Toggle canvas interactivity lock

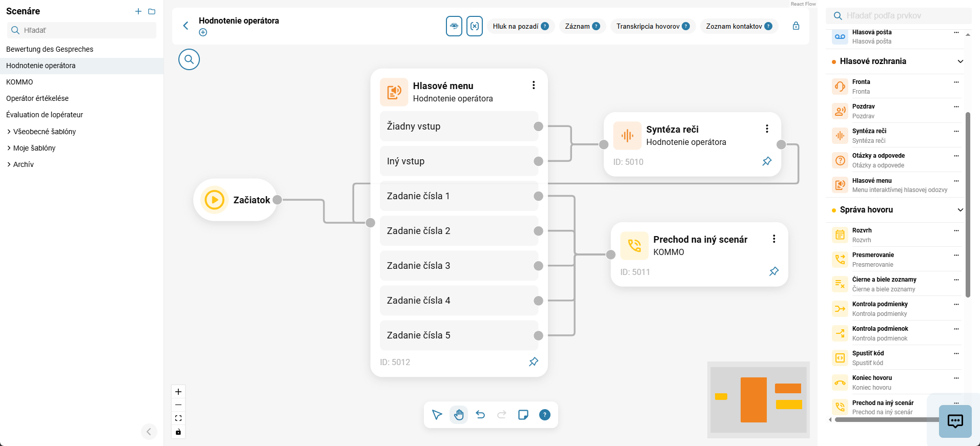[x=178, y=432]
